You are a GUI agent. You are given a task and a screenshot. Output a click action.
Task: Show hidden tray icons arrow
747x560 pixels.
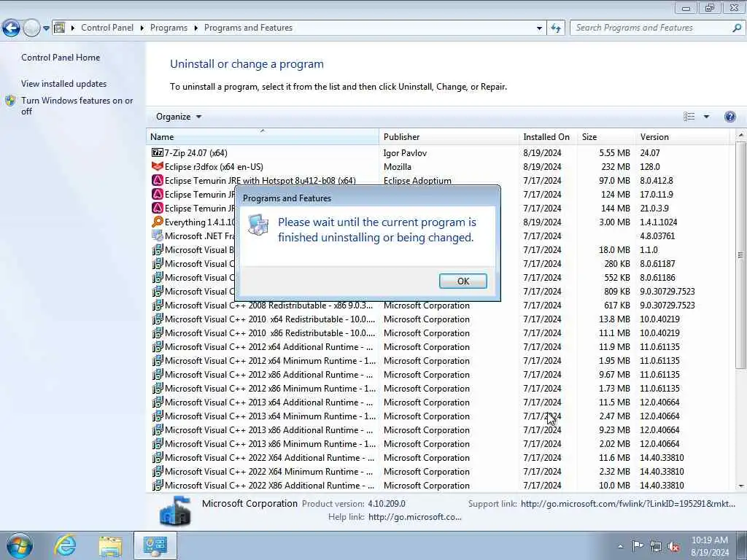(620, 547)
